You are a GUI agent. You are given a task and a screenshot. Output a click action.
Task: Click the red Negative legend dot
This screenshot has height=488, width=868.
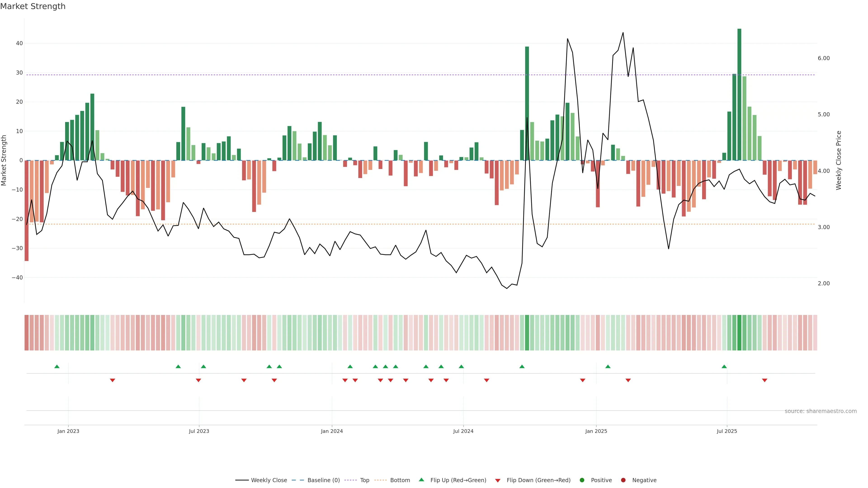coord(623,480)
